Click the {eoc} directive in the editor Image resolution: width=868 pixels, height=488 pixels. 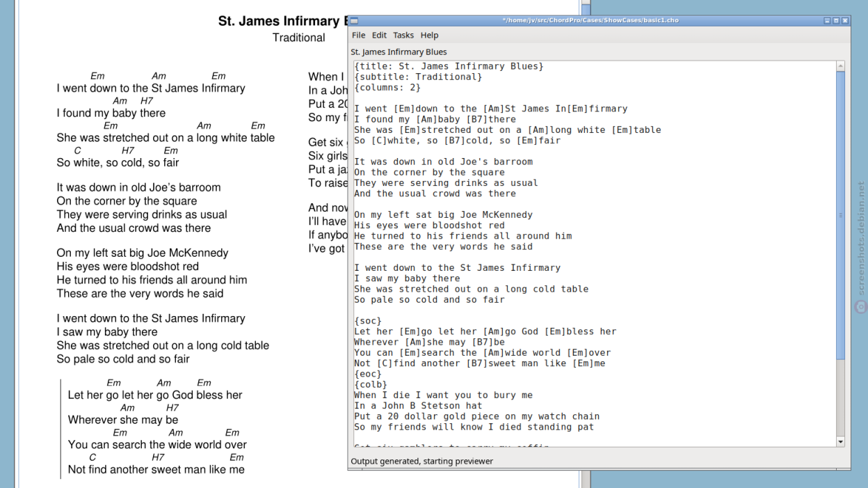coord(368,374)
